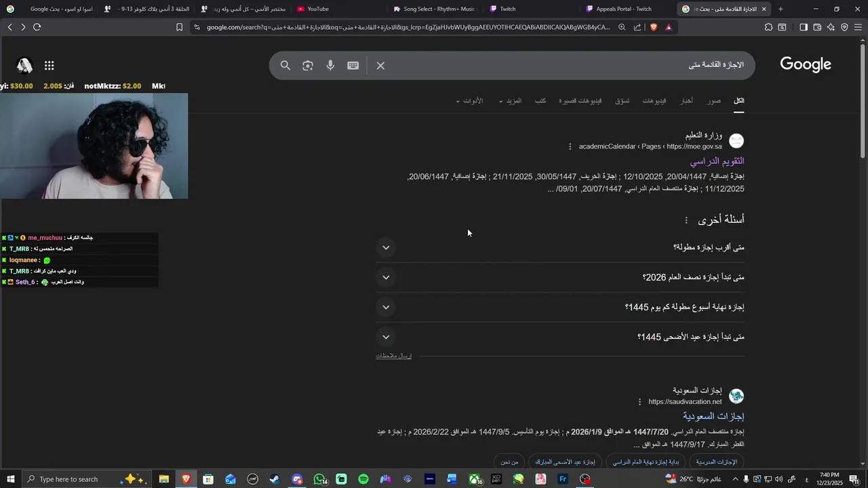Show hidden system tray icons chevron
Image resolution: width=868 pixels, height=488 pixels.
(x=734, y=479)
